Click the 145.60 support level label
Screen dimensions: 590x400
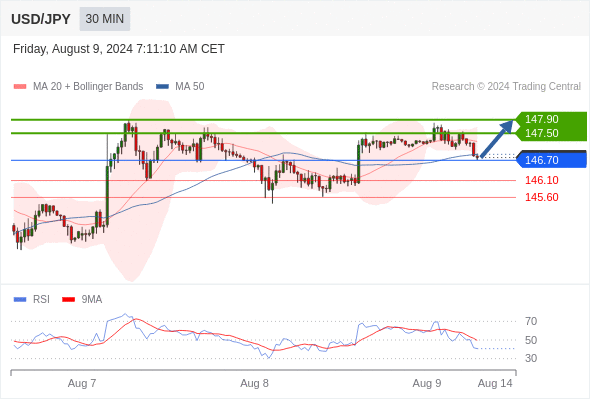(x=541, y=197)
